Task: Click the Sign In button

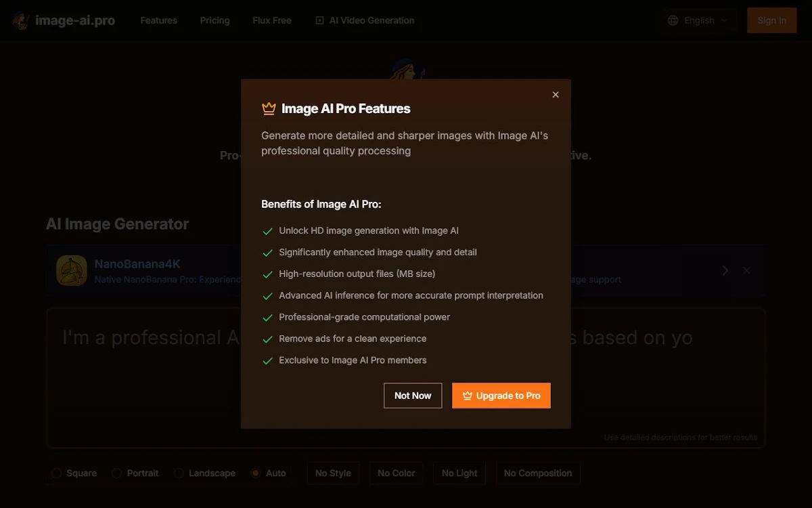Action: (x=772, y=20)
